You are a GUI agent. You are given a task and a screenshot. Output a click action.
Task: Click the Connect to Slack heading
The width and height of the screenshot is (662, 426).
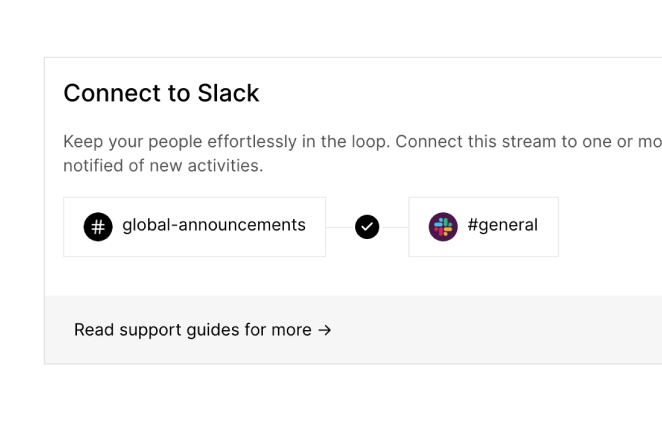161,94
